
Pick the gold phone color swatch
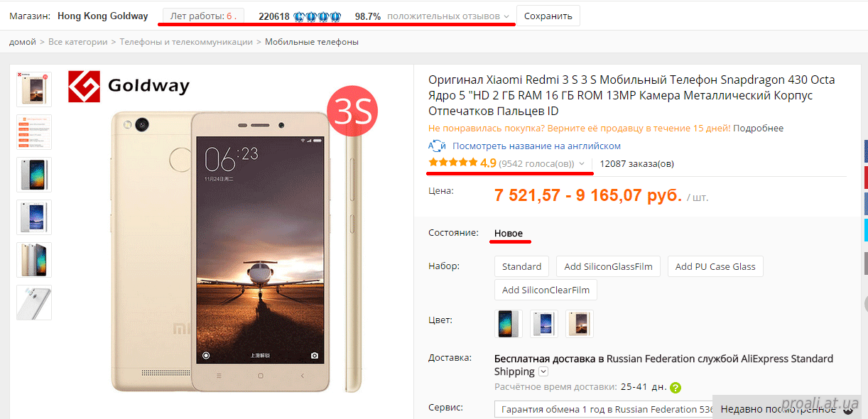pos(580,323)
